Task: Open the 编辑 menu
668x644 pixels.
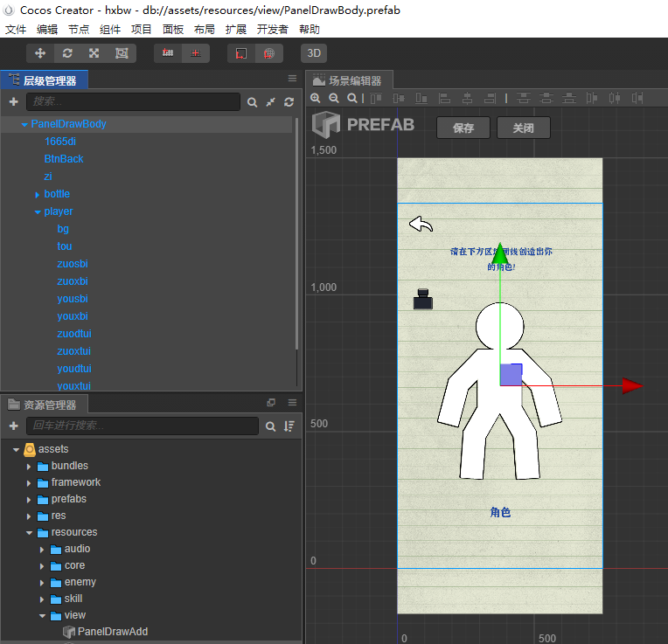Action: pyautogui.click(x=47, y=30)
